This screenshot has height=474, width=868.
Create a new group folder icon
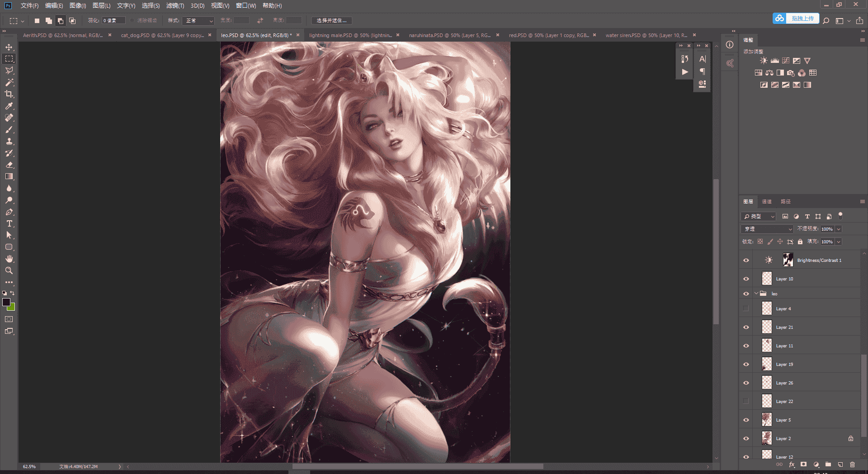click(828, 465)
